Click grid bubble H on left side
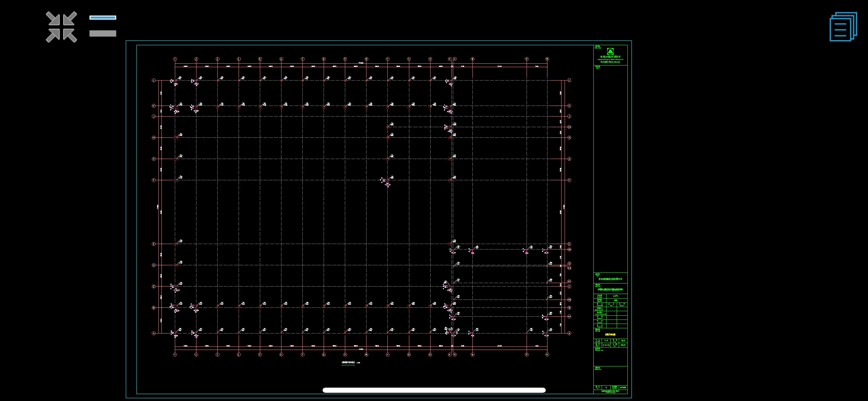868x401 pixels. 154,138
